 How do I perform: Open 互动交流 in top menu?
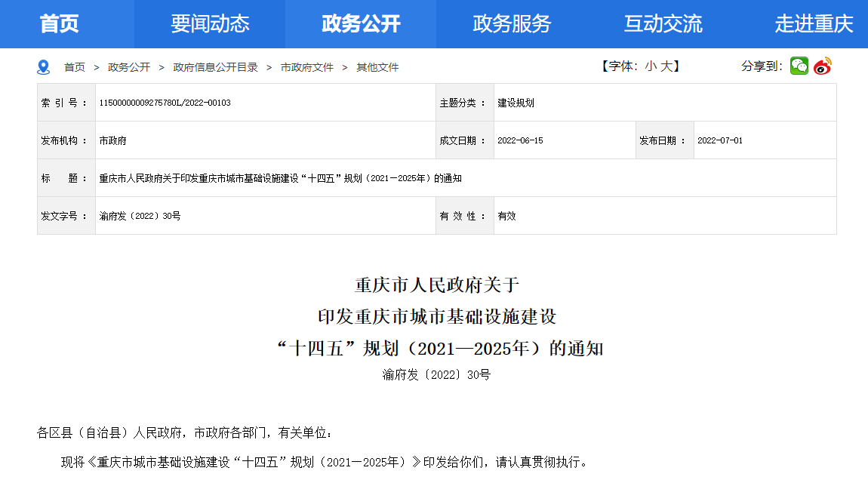[x=663, y=24]
